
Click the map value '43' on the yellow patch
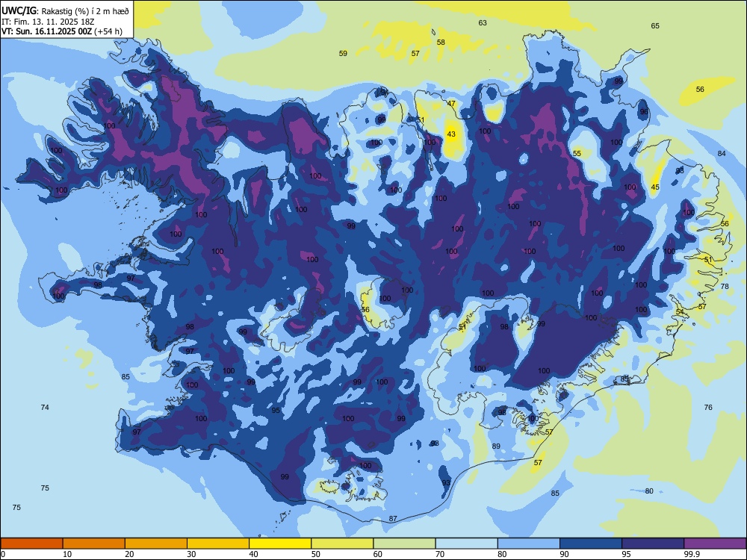pos(452,134)
